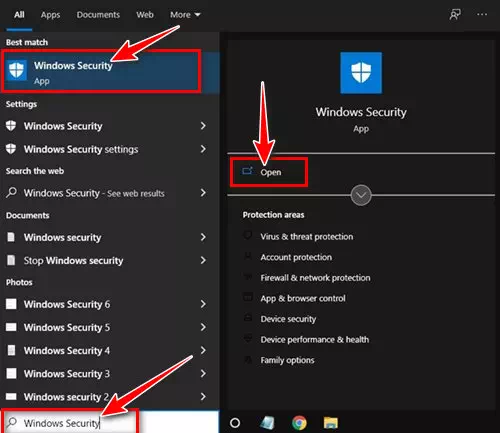Image resolution: width=500 pixels, height=433 pixels.
Task: Expand the Stop Windows security document arrow
Action: [203, 260]
